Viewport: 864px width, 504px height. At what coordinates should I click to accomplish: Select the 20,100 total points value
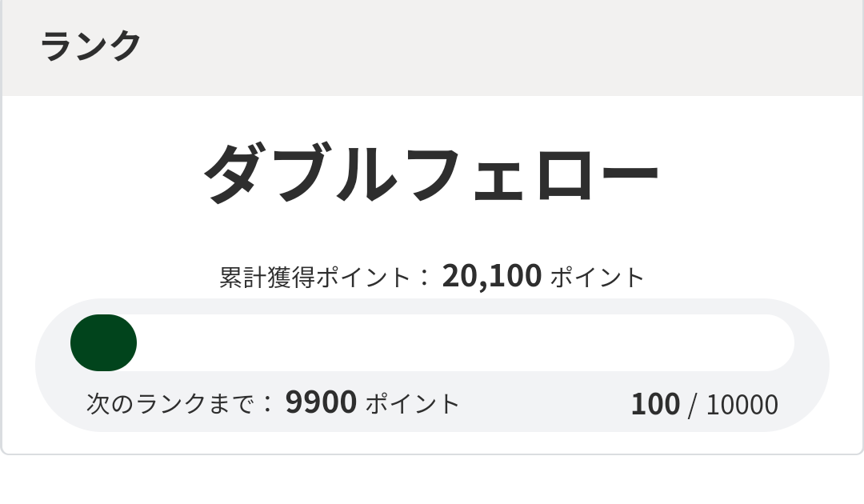click(491, 276)
